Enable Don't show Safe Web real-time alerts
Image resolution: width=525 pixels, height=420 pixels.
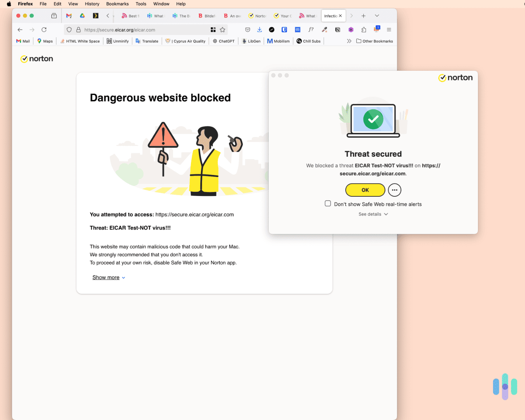[328, 203]
